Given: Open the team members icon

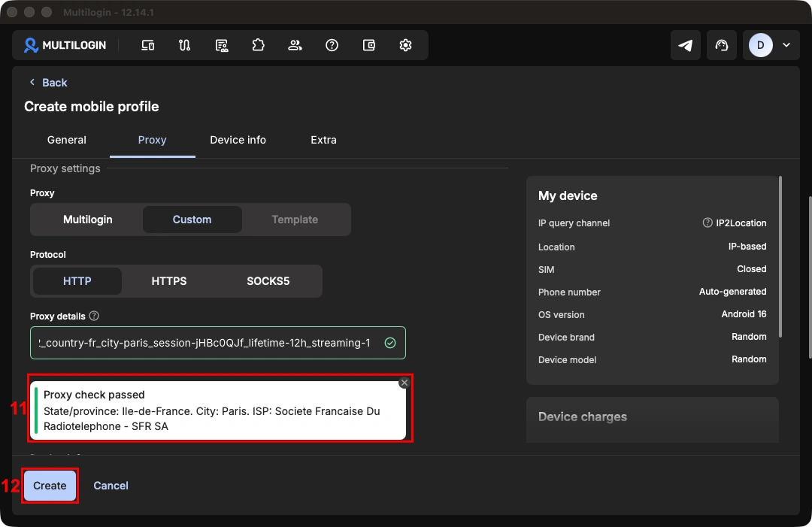Looking at the screenshot, I should coord(295,45).
